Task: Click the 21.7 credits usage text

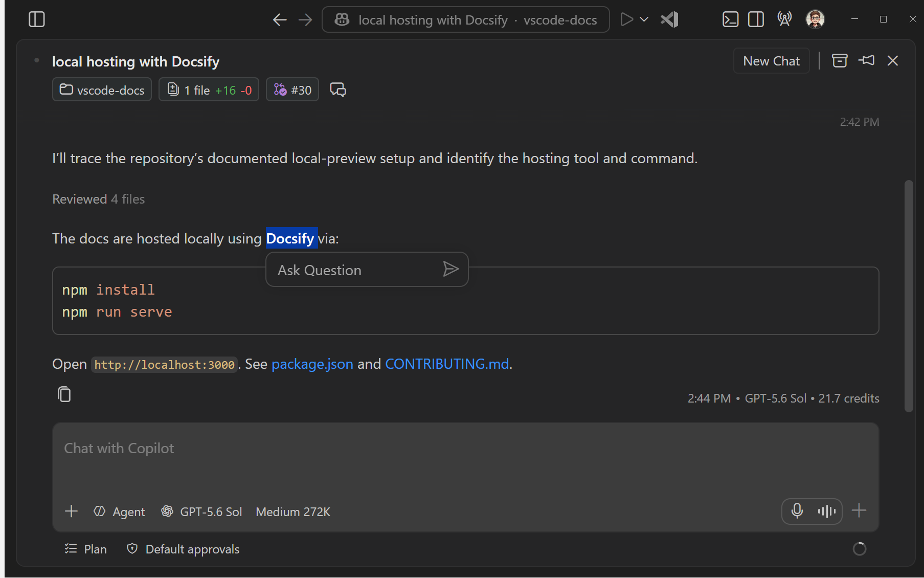Action: pos(849,398)
